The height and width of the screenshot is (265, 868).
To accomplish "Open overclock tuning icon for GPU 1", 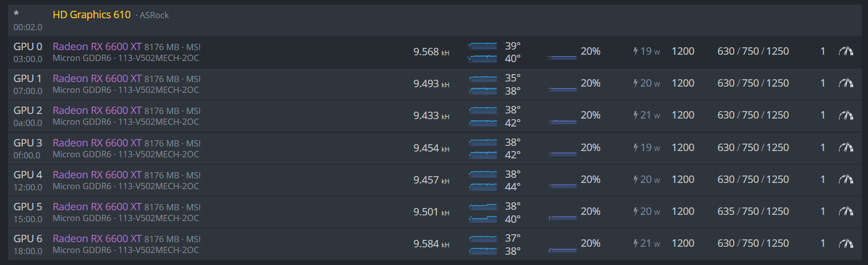I will click(846, 83).
